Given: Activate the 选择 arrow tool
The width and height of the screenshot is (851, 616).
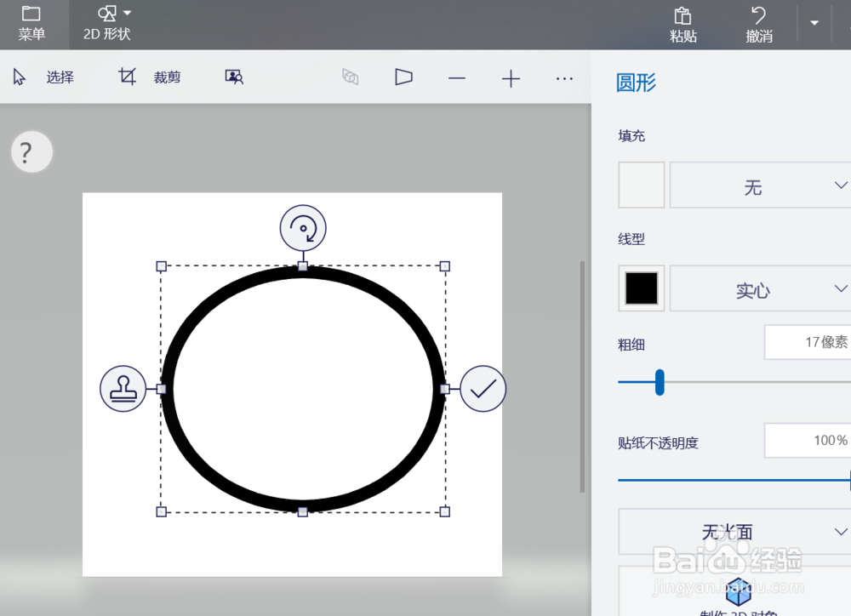Looking at the screenshot, I should (20, 77).
